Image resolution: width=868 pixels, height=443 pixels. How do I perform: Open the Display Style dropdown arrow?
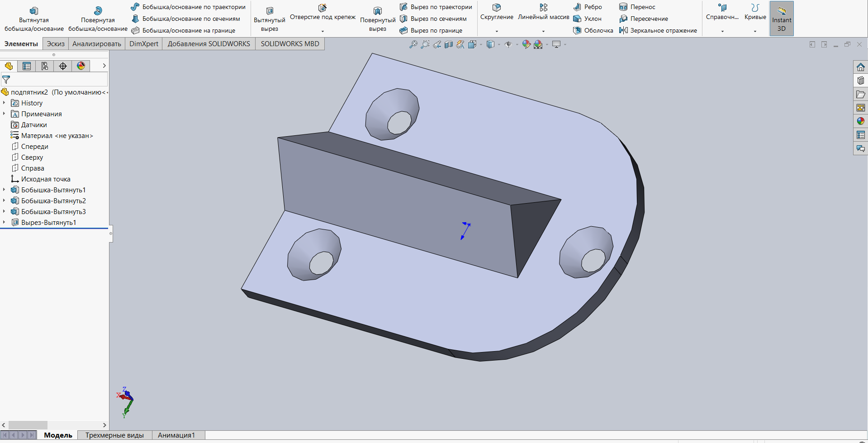pos(499,44)
